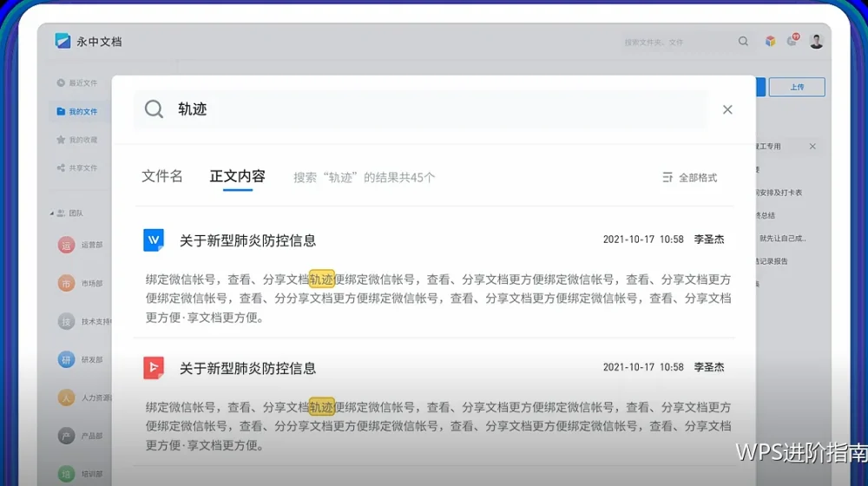Open second result title 关于新型肺炎防控信息
Image resolution: width=868 pixels, height=486 pixels.
click(247, 368)
